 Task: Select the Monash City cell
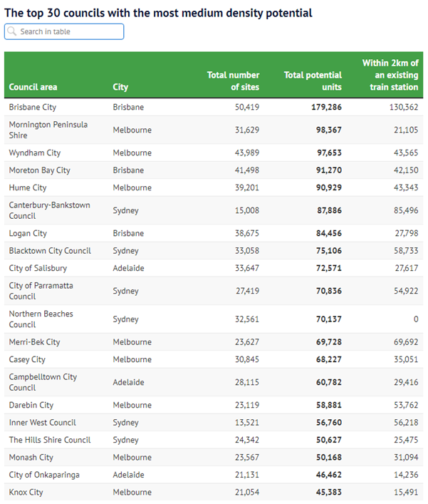click(31, 457)
